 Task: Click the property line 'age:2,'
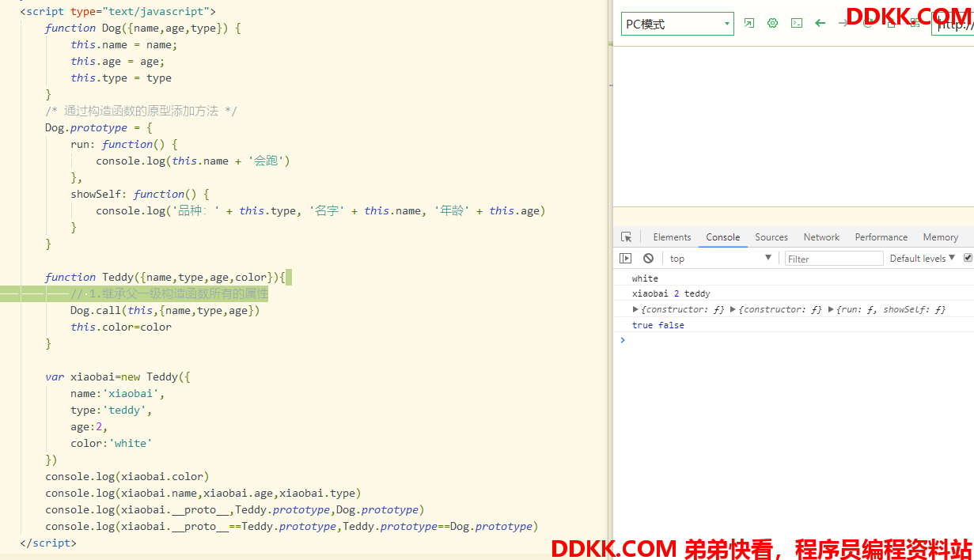[89, 426]
